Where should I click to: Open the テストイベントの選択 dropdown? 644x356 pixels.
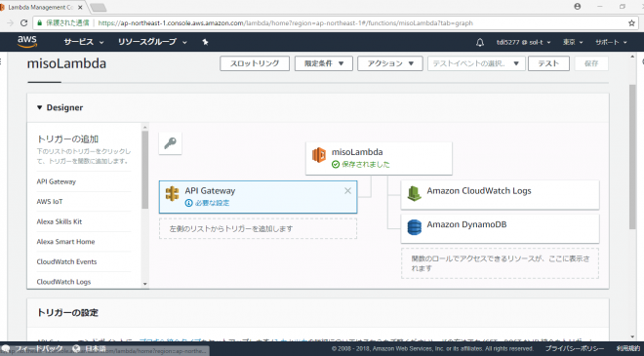[x=476, y=63]
